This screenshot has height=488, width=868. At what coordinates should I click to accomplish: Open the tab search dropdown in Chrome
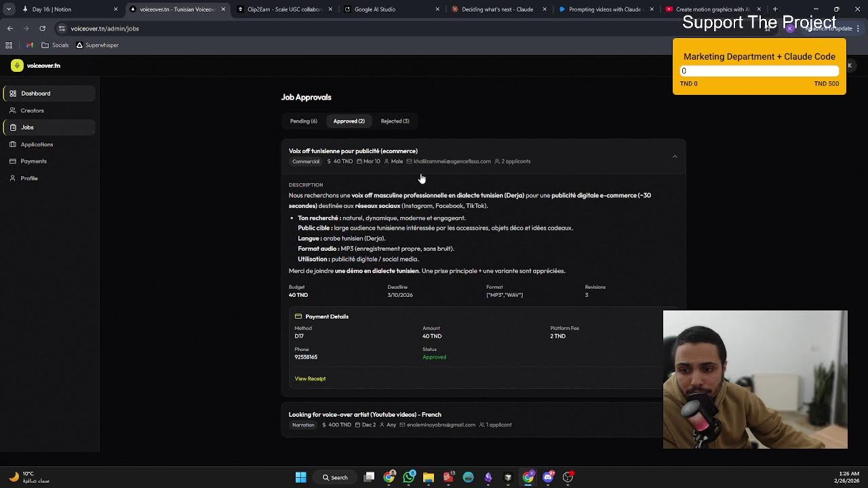(x=9, y=9)
